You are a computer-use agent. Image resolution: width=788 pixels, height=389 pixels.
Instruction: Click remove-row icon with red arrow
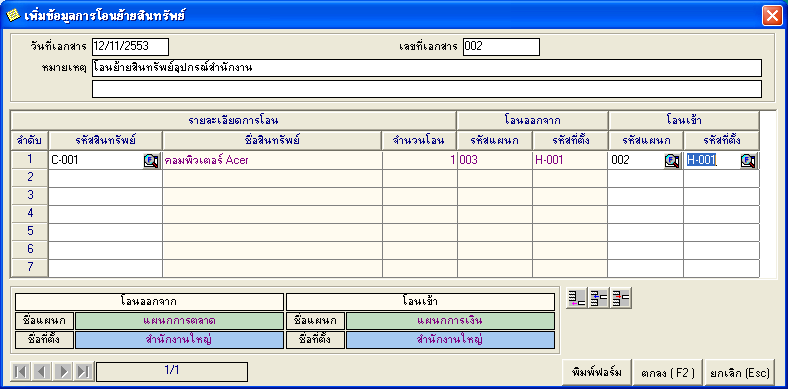click(x=621, y=299)
